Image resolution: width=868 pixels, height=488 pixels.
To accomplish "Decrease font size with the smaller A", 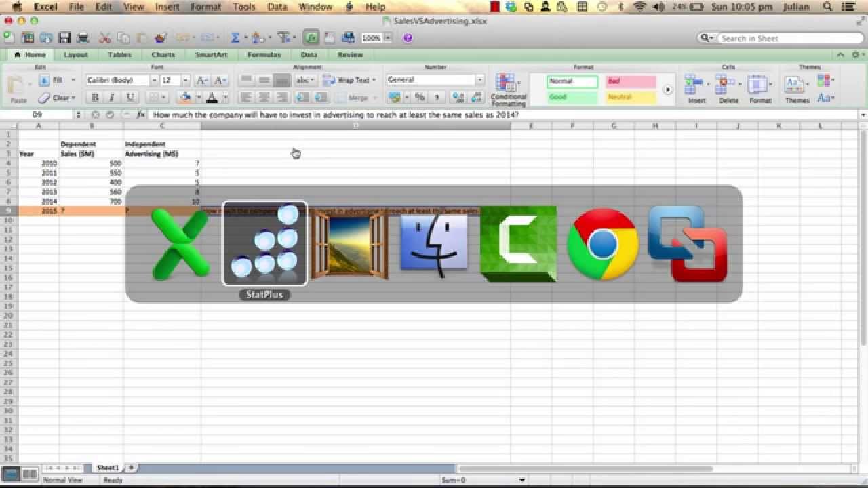I will tap(220, 80).
